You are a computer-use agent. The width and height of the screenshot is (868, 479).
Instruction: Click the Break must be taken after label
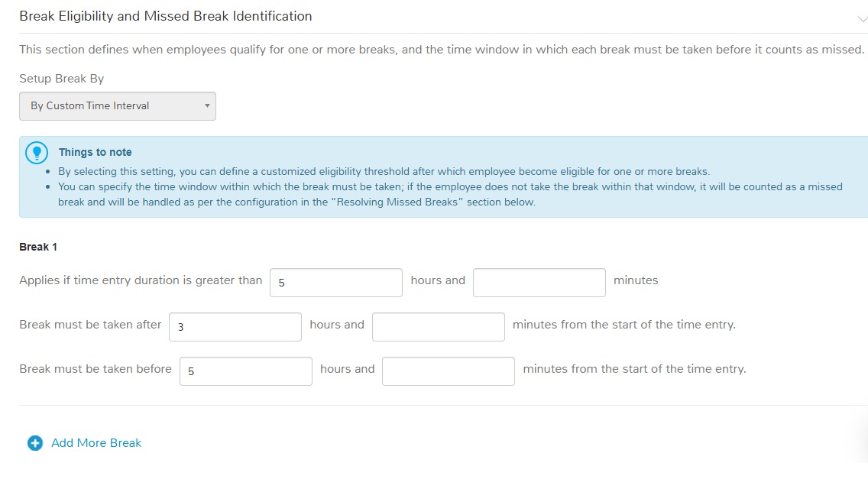pyautogui.click(x=90, y=325)
